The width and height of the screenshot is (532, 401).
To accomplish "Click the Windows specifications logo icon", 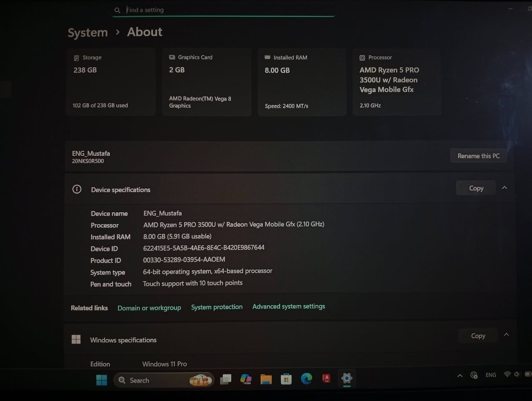I will tap(76, 339).
